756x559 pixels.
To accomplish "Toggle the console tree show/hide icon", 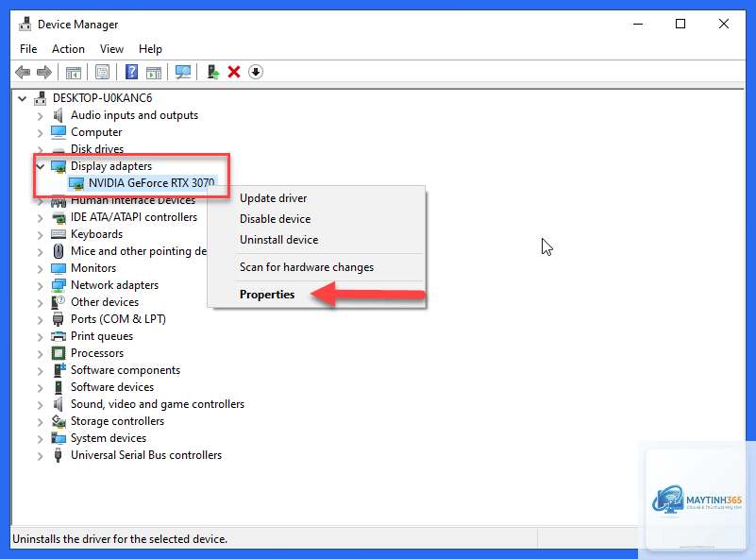I will point(74,73).
